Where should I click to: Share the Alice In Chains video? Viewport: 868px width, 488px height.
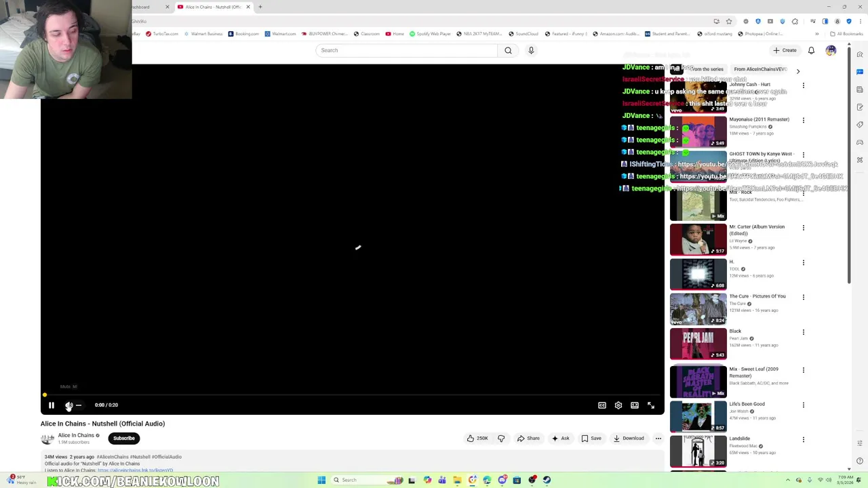pyautogui.click(x=528, y=439)
